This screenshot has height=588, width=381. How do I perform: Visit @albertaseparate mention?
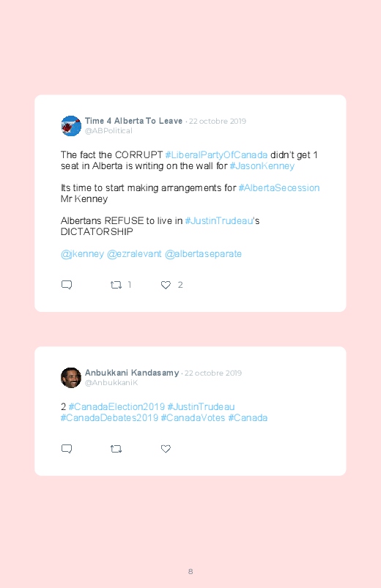coord(203,254)
